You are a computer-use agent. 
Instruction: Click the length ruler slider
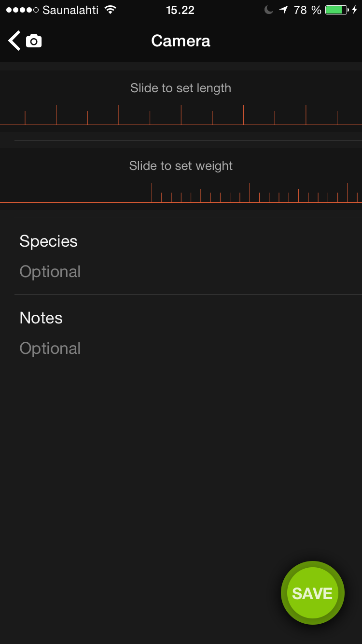[x=181, y=115]
